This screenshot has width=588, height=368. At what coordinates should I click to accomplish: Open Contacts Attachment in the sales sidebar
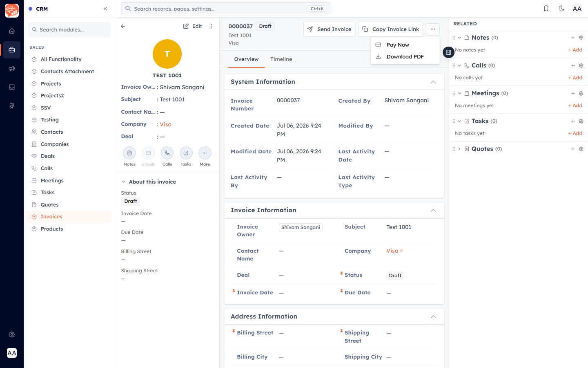(69, 72)
